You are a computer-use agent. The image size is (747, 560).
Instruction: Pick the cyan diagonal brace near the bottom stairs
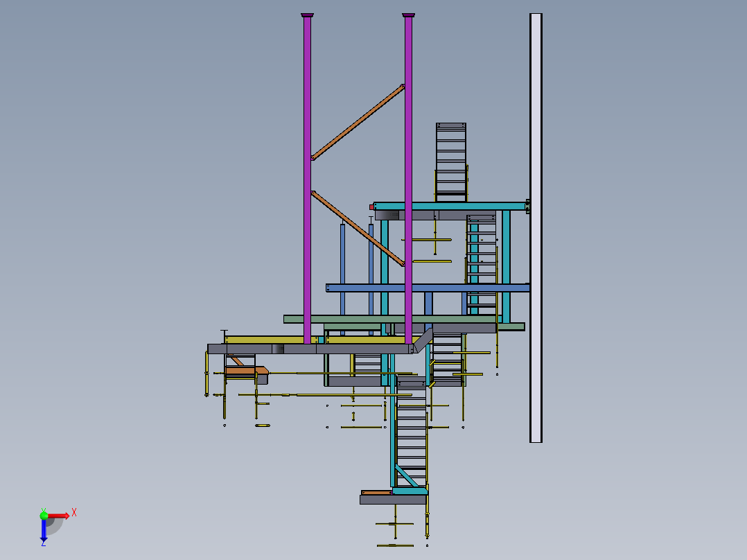pyautogui.click(x=406, y=475)
